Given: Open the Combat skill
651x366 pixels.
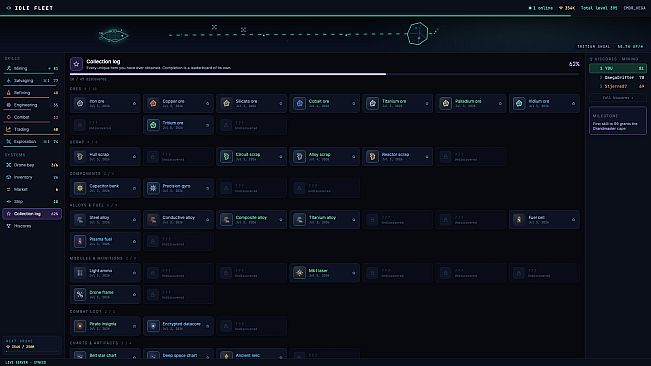Looking at the screenshot, I should pos(32,117).
